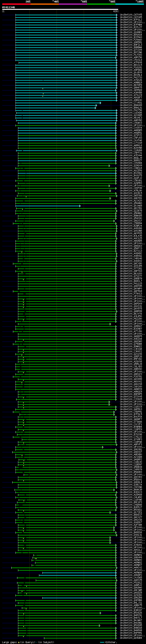Viewport: 146px width, 644px height.
Task: Select hit label UniRef100_Q7SFZ2
Action: tap(131, 135)
